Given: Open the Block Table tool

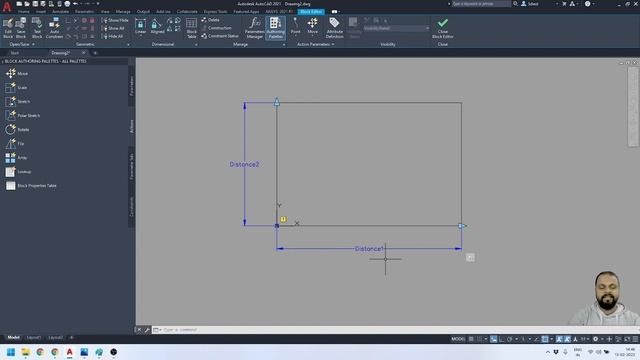Looking at the screenshot, I should [191, 28].
